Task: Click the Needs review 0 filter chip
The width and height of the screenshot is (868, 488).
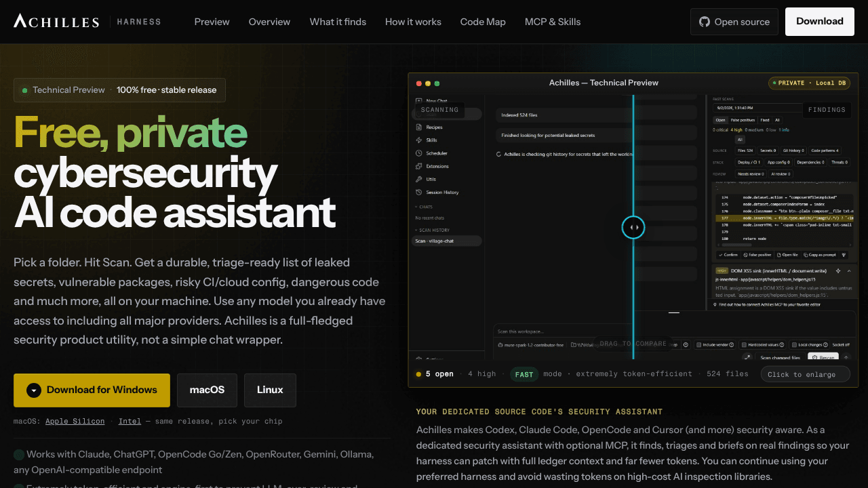Action: pyautogui.click(x=750, y=174)
